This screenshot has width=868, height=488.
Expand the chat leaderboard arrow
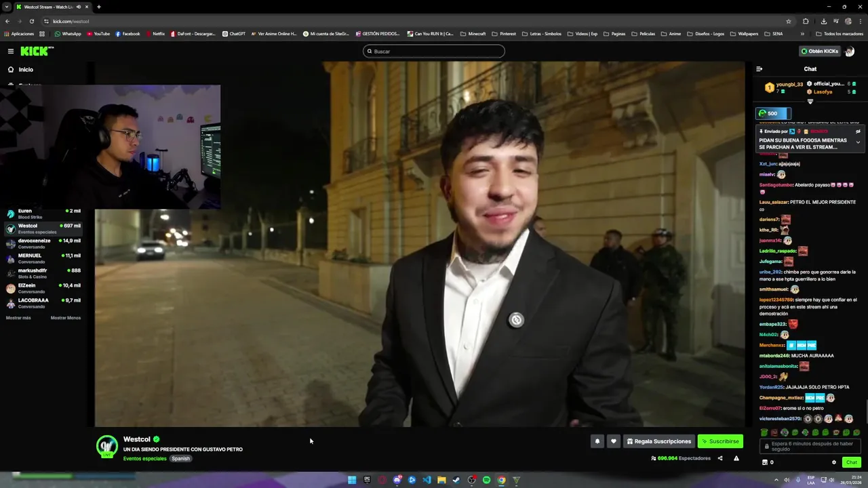click(x=810, y=102)
